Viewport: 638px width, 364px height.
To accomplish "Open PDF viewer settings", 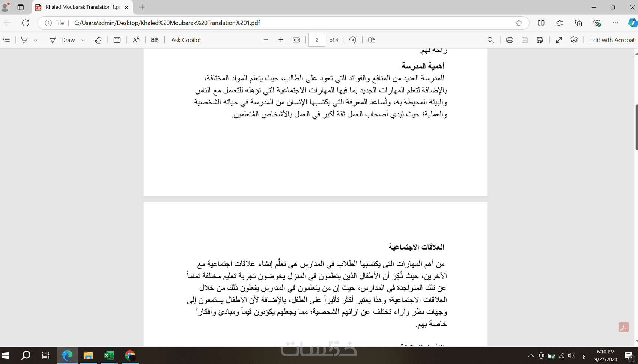I will 574,40.
